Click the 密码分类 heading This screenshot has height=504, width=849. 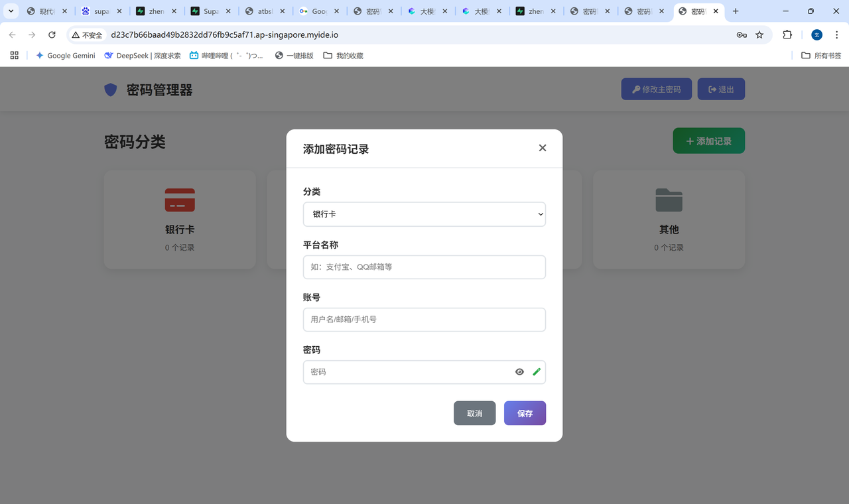point(135,142)
